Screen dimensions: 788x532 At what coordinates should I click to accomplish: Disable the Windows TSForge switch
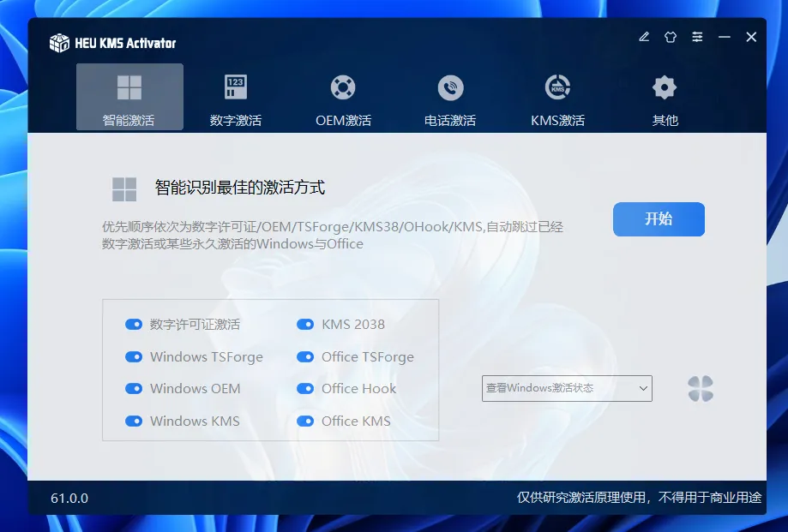(x=134, y=357)
